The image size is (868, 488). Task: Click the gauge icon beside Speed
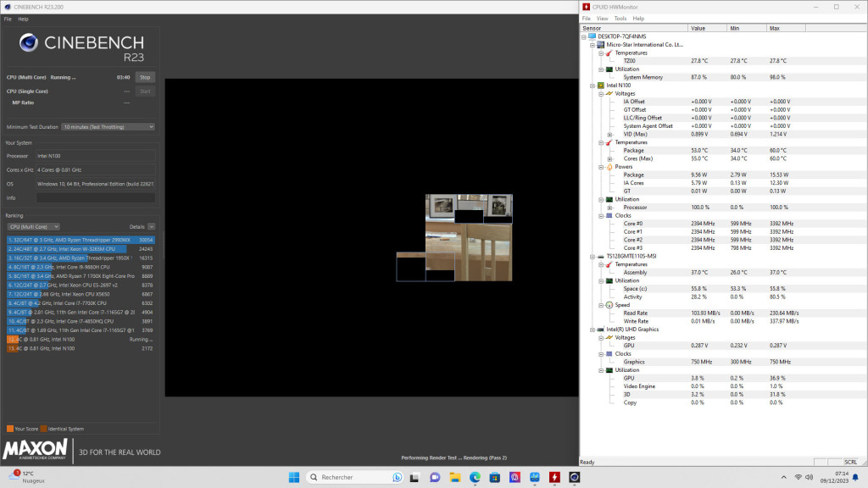[x=609, y=305]
